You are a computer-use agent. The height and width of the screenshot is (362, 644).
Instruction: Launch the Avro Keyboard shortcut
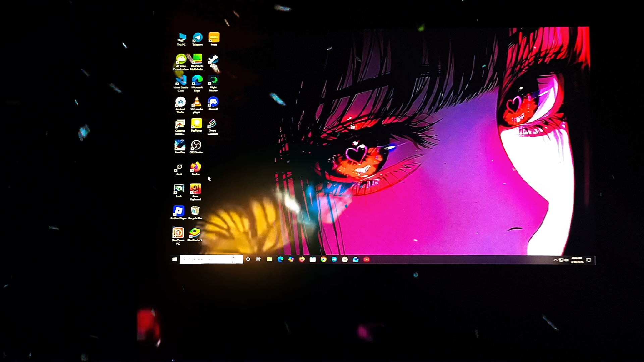click(195, 192)
